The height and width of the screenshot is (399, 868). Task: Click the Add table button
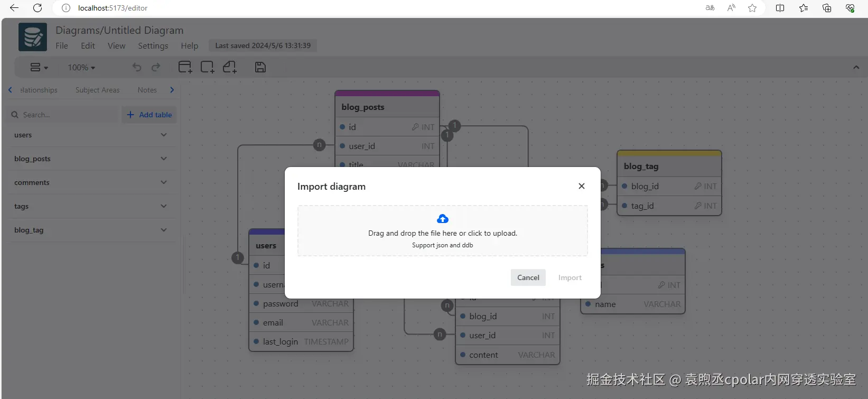(149, 115)
